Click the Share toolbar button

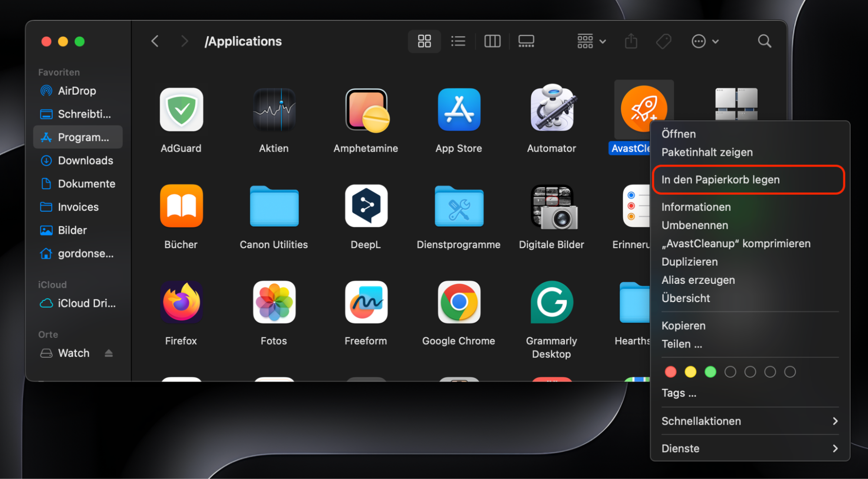(x=631, y=41)
